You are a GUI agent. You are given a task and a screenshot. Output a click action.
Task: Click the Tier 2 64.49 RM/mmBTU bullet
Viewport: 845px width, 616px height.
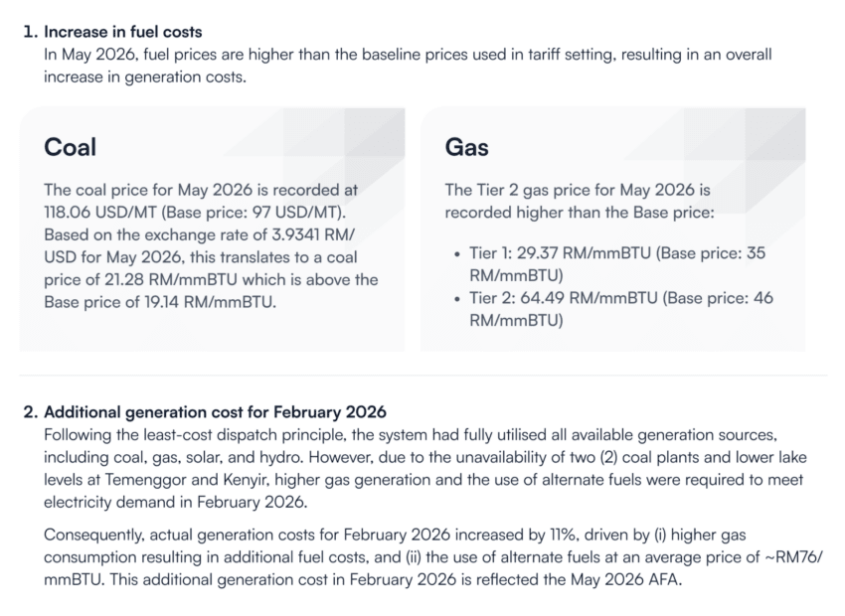click(620, 309)
